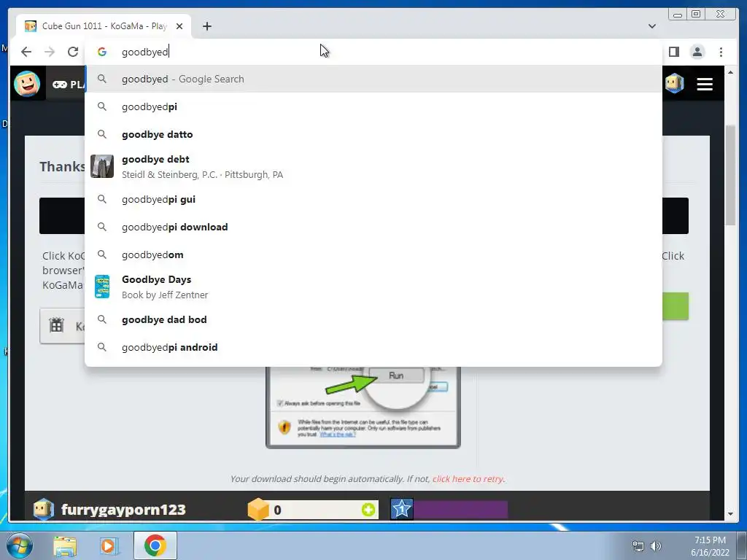Click the page scroll-up arrow
This screenshot has width=747, height=560.
click(x=730, y=72)
